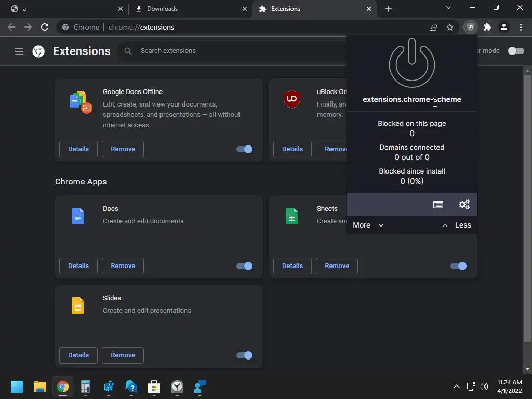The height and width of the screenshot is (399, 532).
Task: Click the Chrome logo beside Extensions title
Action: pyautogui.click(x=38, y=51)
